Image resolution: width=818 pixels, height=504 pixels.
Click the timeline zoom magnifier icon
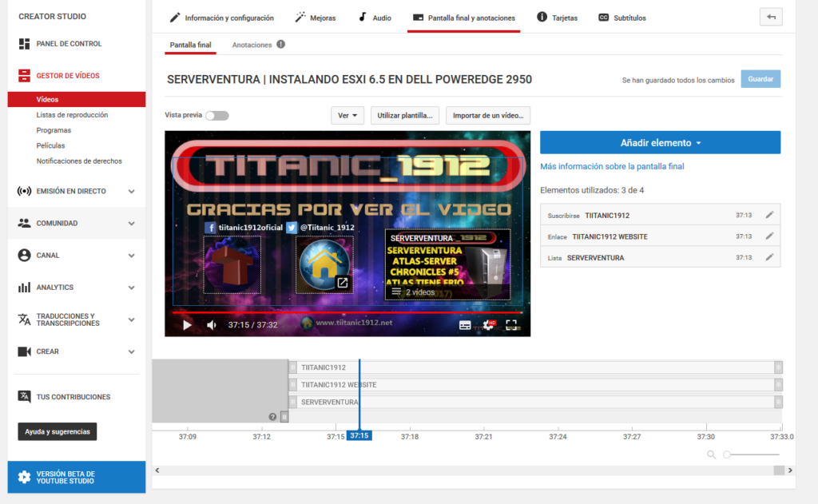(711, 454)
